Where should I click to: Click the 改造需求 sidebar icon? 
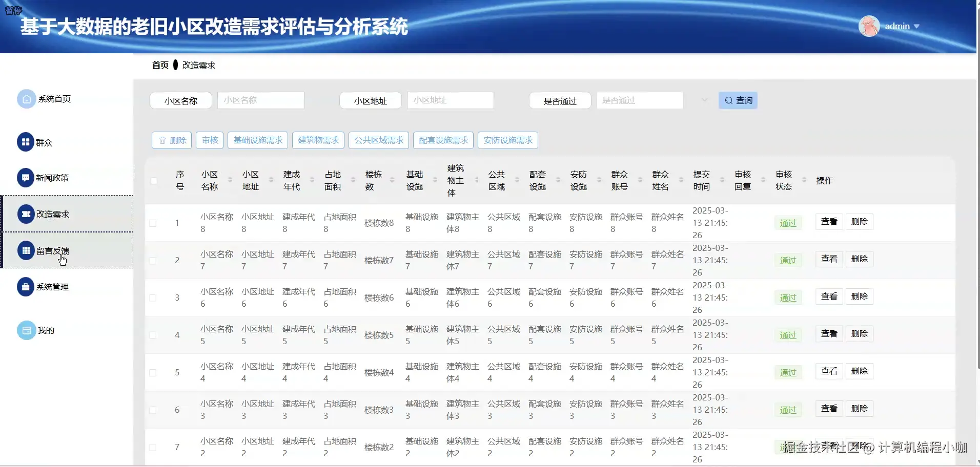point(26,214)
